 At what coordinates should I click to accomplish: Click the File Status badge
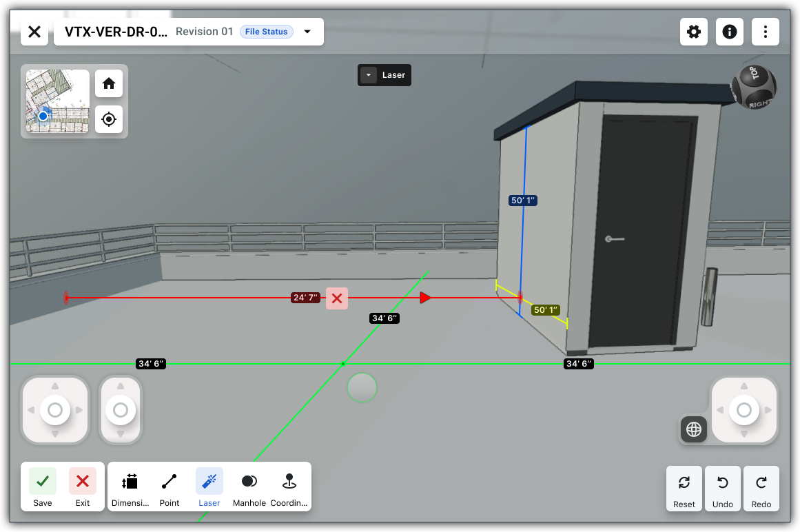point(267,32)
